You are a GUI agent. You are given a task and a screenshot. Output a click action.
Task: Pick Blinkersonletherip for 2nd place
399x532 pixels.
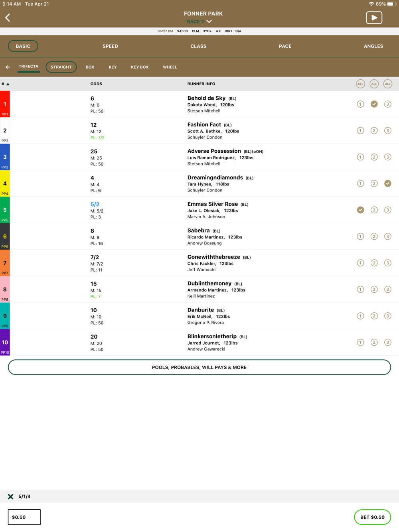tap(374, 342)
